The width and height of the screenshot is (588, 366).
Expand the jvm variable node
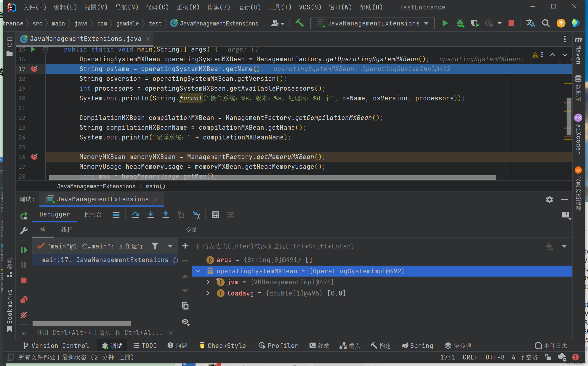pos(208,282)
